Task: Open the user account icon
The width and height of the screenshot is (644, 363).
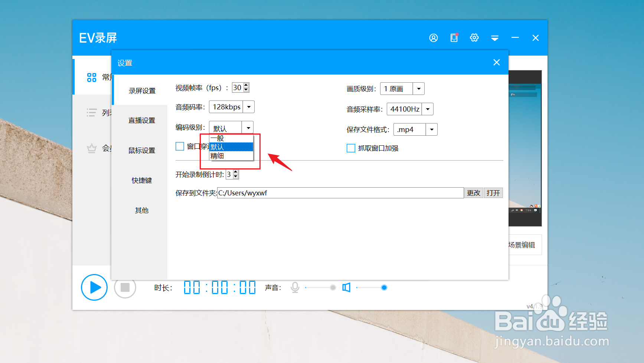Action: 434,38
